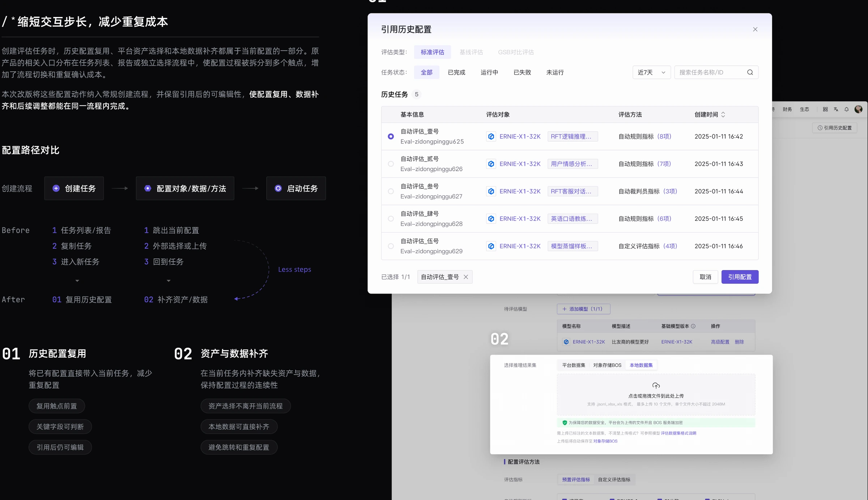The image size is (868, 500).
Task: Click the 创建时间 sort arrows icon
Action: pos(723,115)
